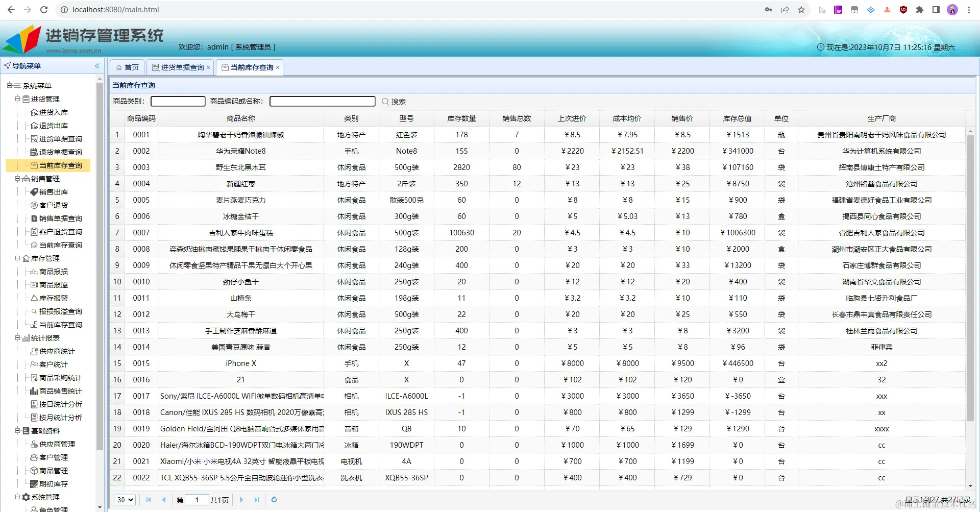
Task: Open 客户退货 in sidebar
Action: point(54,205)
